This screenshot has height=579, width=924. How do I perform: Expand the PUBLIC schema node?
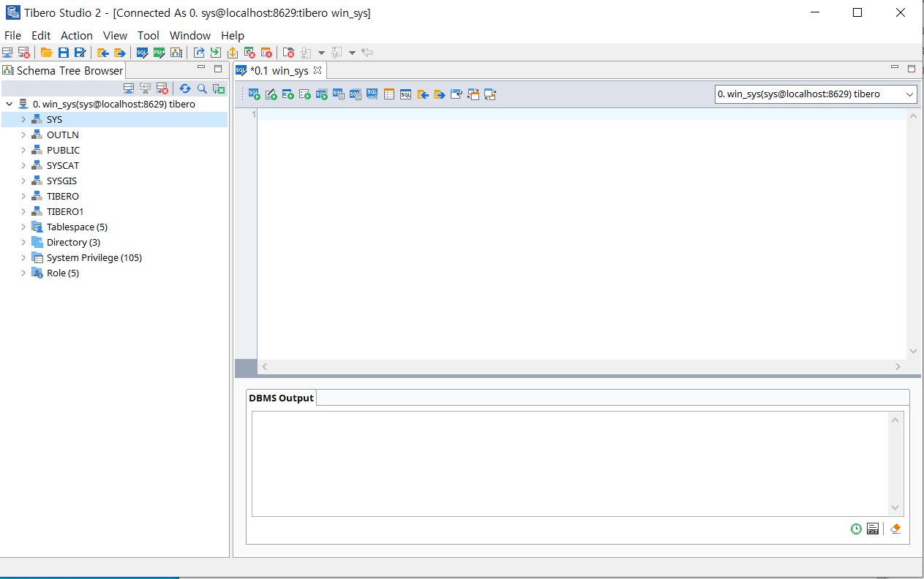click(23, 150)
